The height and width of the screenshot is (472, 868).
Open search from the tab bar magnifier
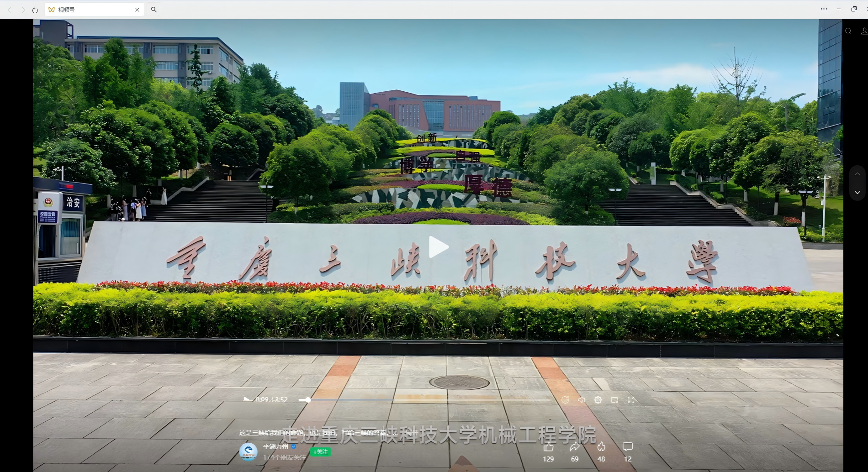(x=154, y=10)
